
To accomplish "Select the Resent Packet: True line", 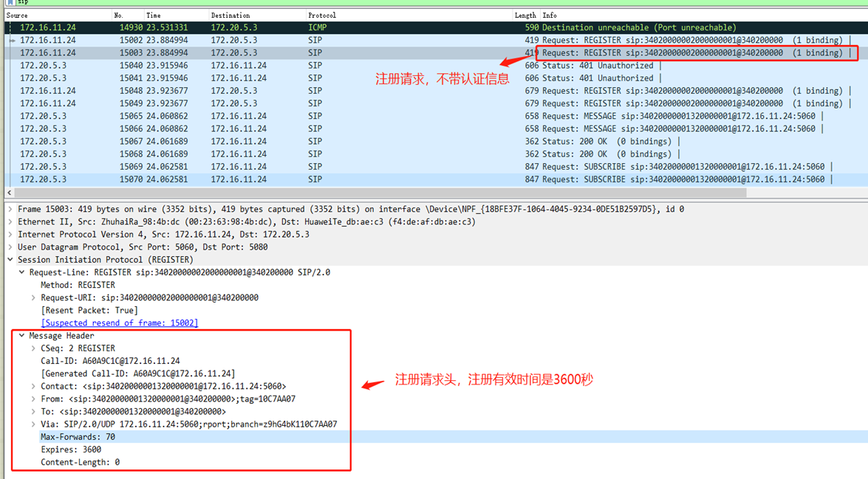I will [x=89, y=310].
